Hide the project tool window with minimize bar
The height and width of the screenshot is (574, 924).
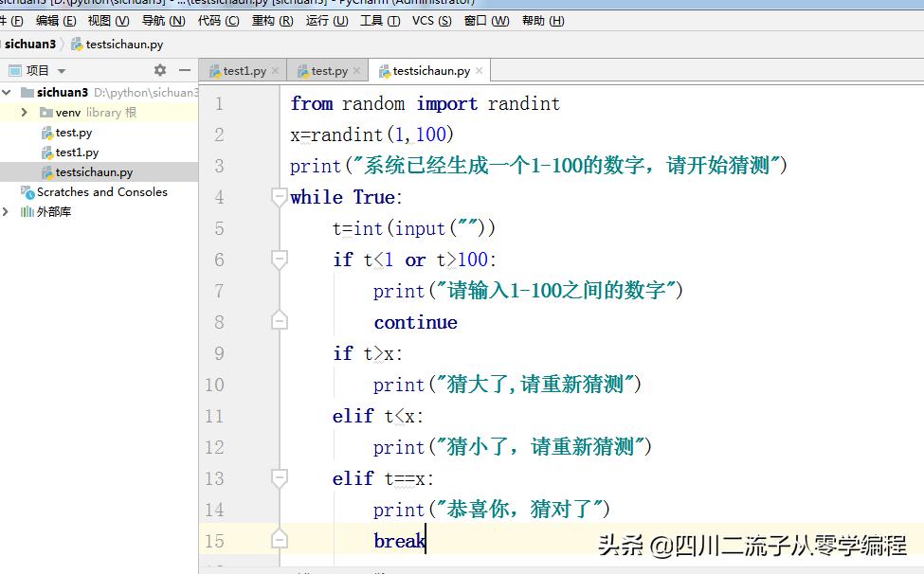(184, 69)
